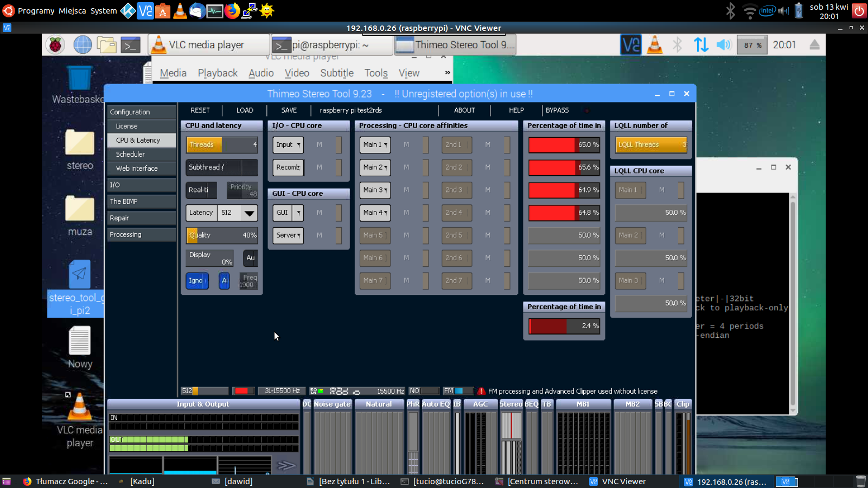
Task: Open the VLC Tools menu
Action: pyautogui.click(x=376, y=73)
